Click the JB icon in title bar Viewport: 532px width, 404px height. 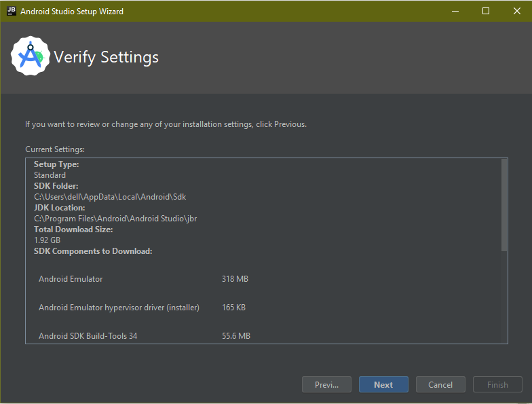point(10,11)
